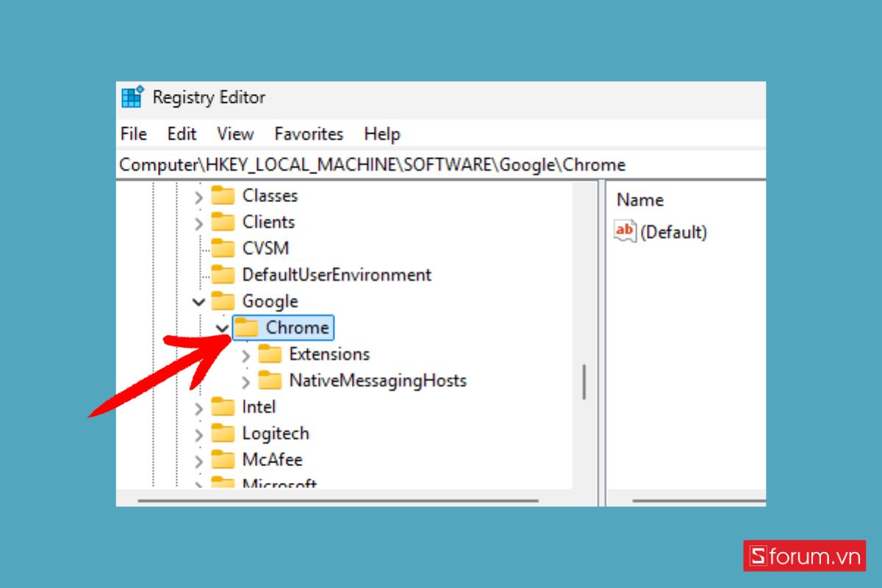Collapse the Chrome key
The image size is (882, 588).
[222, 328]
